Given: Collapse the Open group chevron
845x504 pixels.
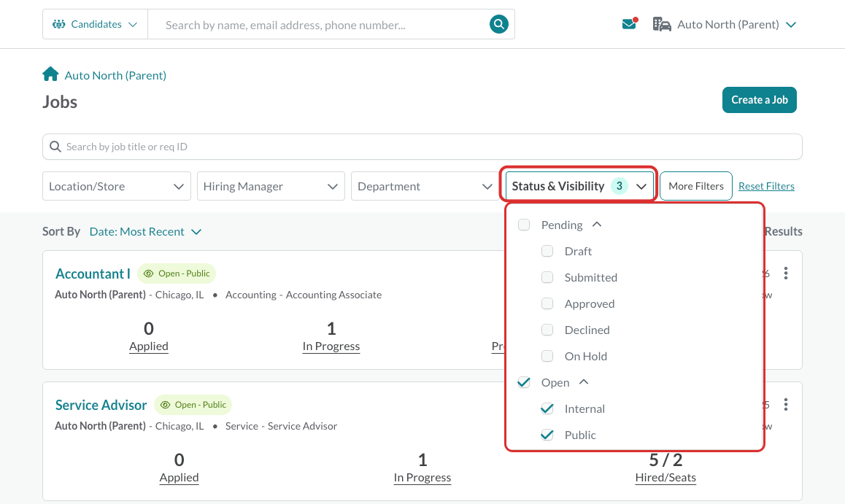Looking at the screenshot, I should click(x=584, y=382).
